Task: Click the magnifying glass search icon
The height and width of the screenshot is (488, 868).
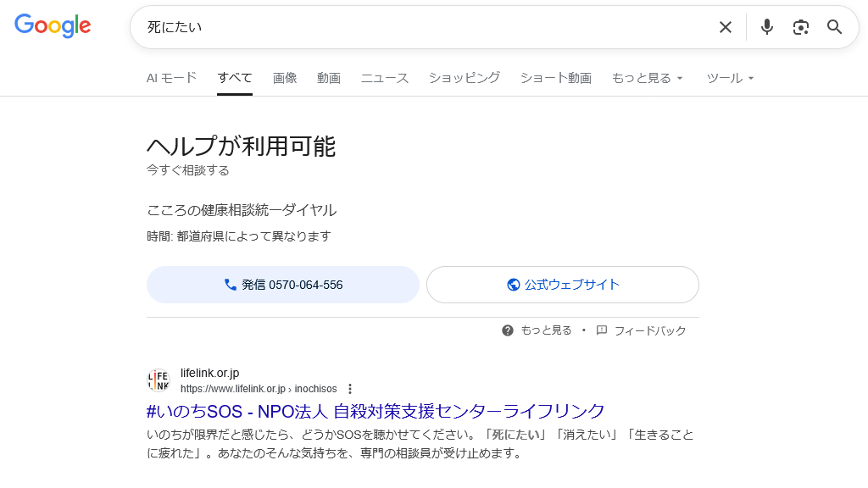Action: tap(834, 27)
